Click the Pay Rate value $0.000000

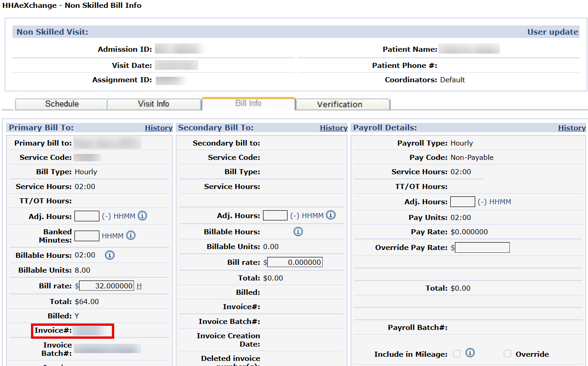point(469,232)
